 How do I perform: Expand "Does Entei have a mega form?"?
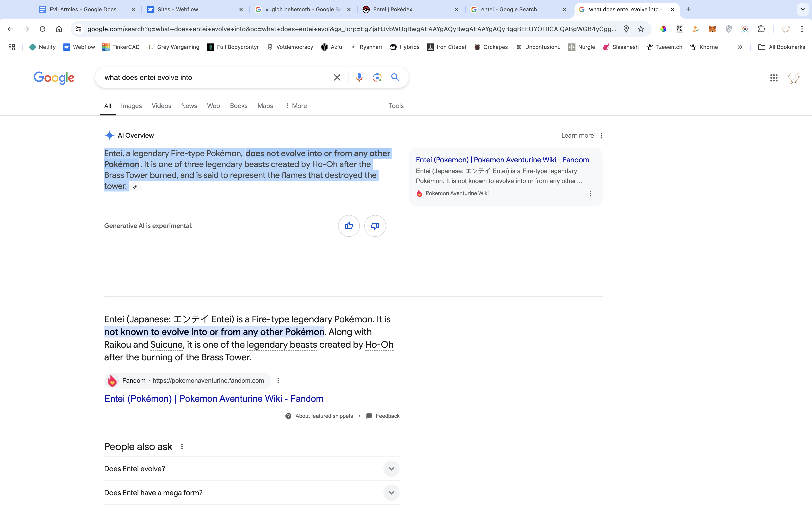(x=391, y=493)
